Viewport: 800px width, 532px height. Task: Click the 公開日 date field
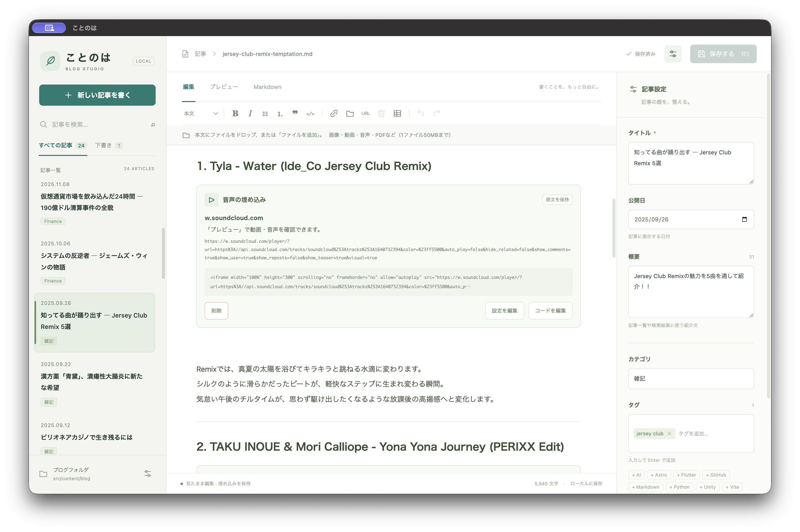pyautogui.click(x=691, y=220)
